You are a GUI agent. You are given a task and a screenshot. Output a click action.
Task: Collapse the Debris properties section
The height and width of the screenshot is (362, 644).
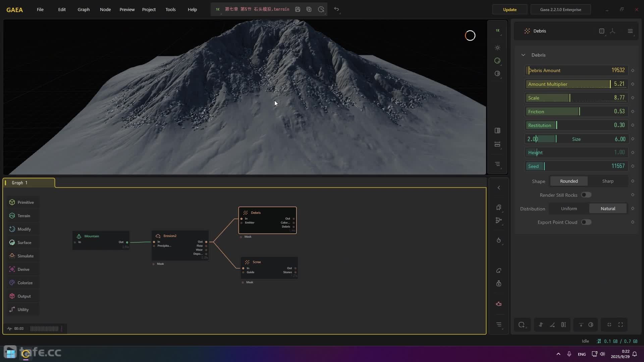[x=523, y=55]
